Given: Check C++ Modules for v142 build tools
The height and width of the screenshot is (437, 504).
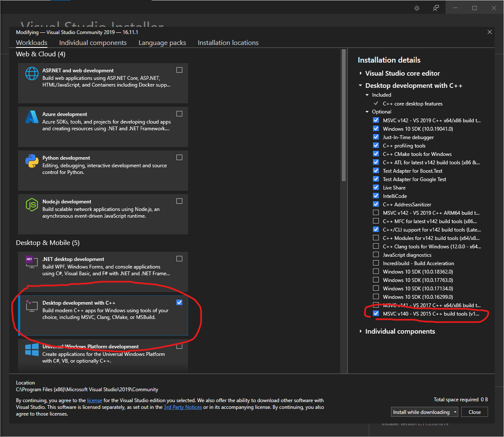Looking at the screenshot, I should [376, 238].
